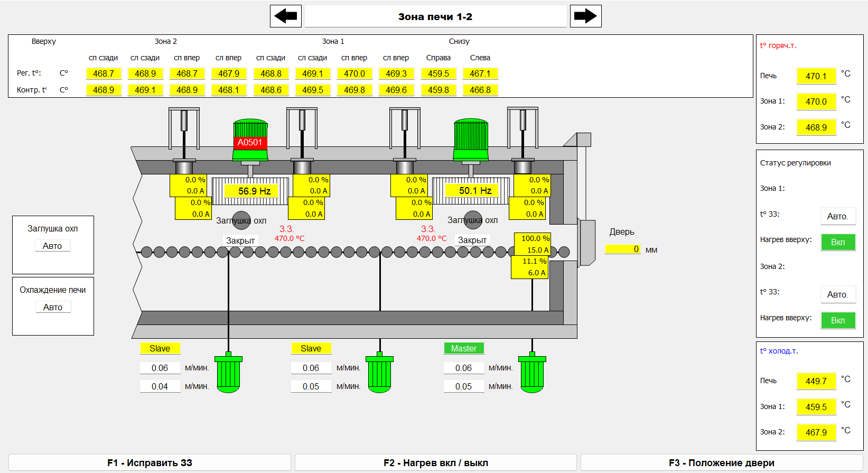
Task: Select the fan motor labeled A0501
Action: (250, 140)
